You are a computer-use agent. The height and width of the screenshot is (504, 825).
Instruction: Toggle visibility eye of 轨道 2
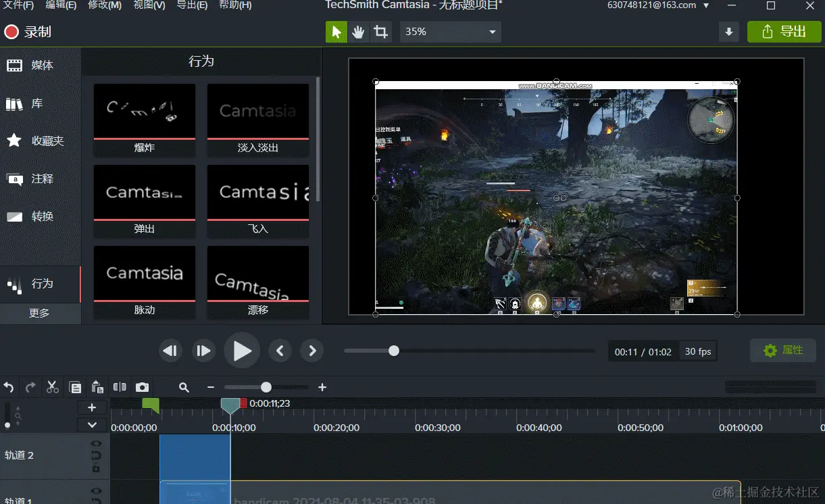(x=97, y=444)
